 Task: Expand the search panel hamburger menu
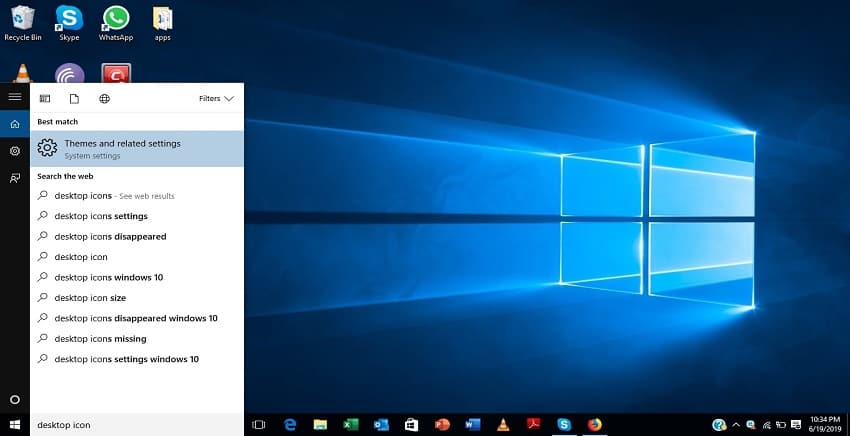15,97
